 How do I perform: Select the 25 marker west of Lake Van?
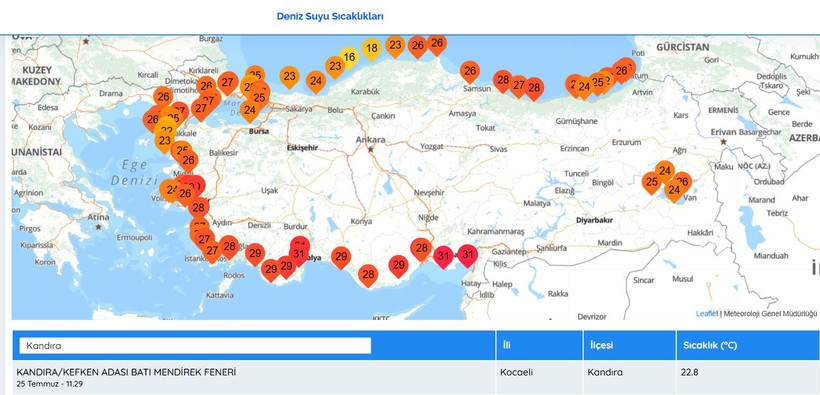(x=652, y=183)
